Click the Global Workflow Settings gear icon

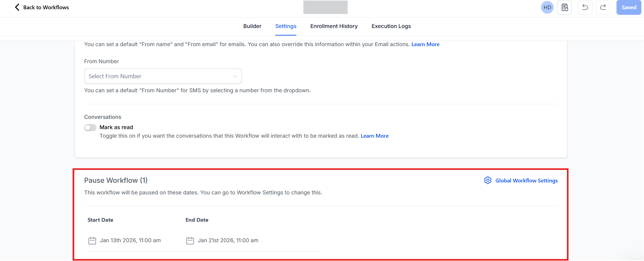[x=488, y=180]
